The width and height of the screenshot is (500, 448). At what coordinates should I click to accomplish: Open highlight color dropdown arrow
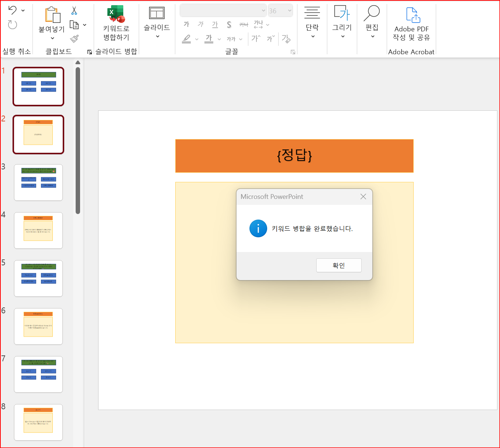coord(197,39)
